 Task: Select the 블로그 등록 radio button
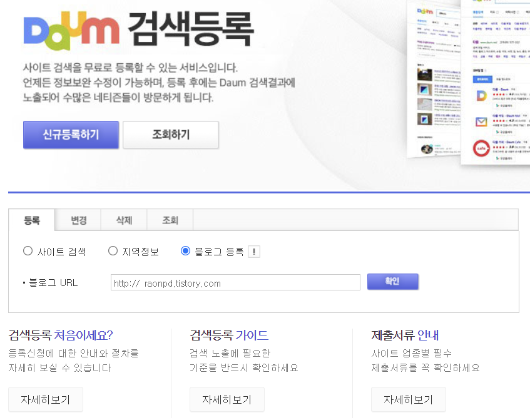click(185, 251)
